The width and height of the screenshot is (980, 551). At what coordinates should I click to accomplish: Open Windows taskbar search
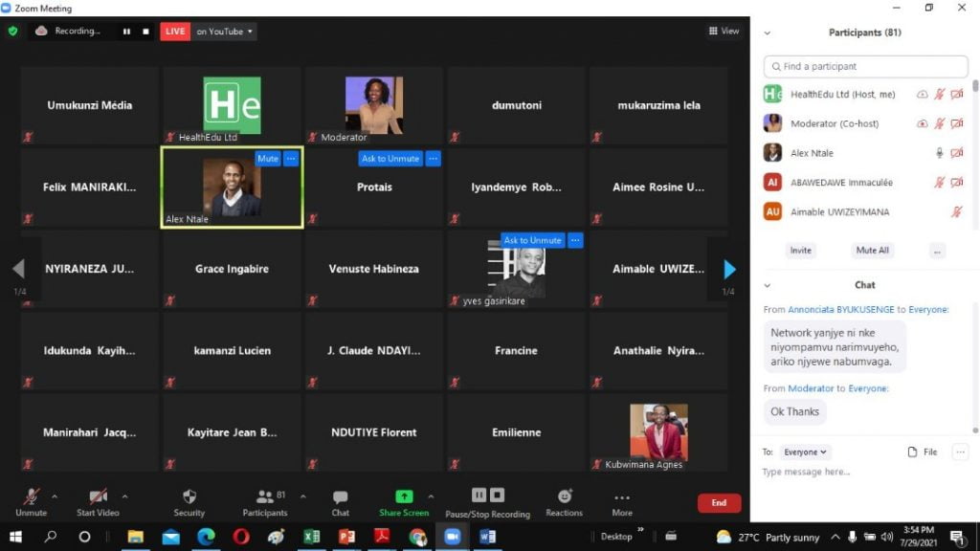tap(51, 537)
